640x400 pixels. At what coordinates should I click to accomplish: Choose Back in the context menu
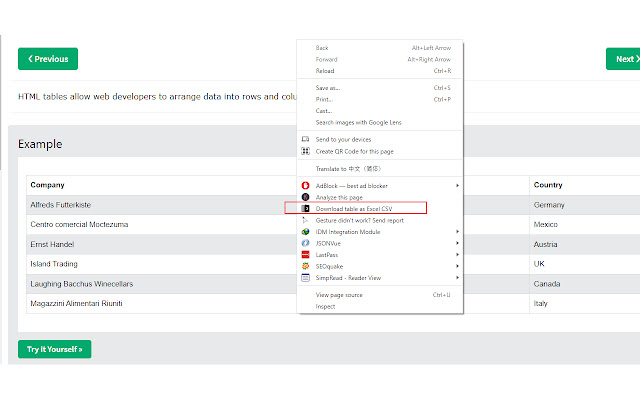coord(380,48)
